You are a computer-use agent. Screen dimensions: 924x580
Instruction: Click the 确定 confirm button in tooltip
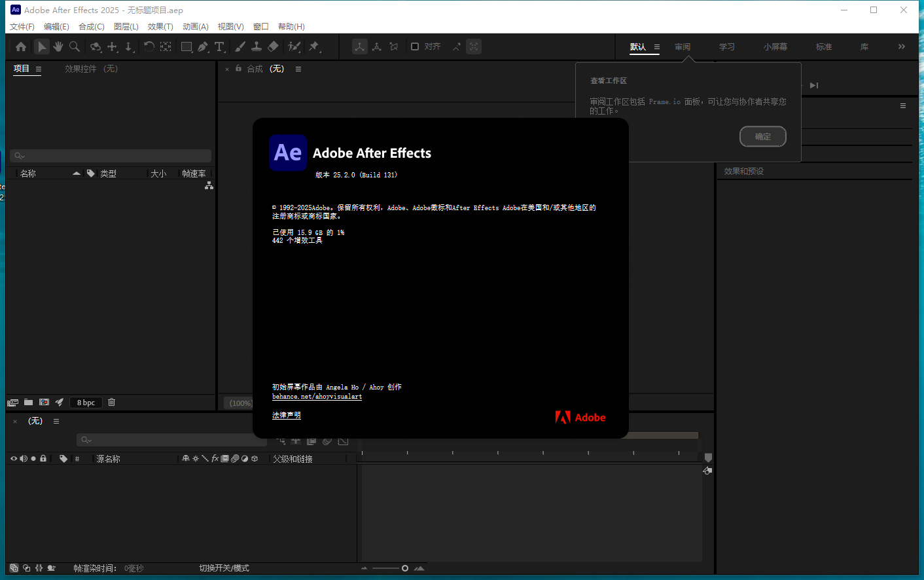(x=763, y=136)
